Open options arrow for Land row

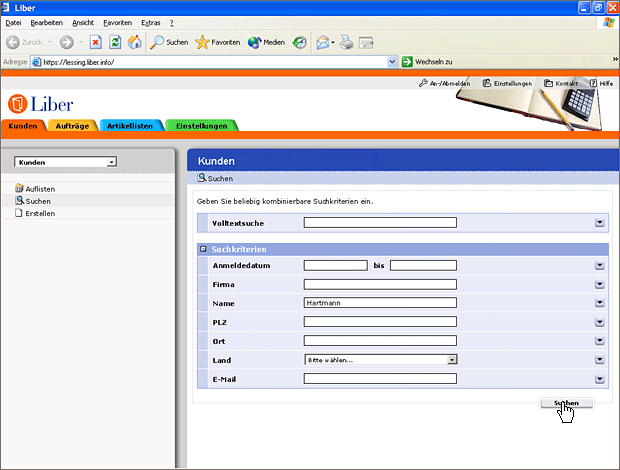pyautogui.click(x=599, y=360)
